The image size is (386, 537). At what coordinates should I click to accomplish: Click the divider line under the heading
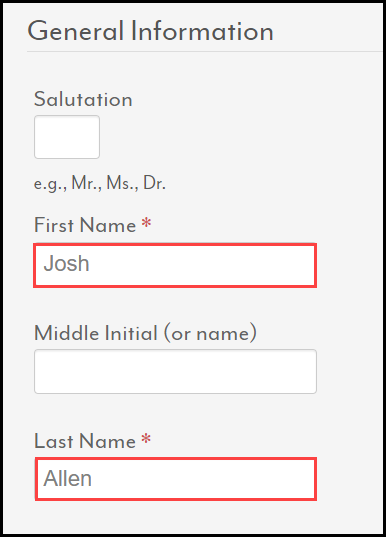point(205,52)
